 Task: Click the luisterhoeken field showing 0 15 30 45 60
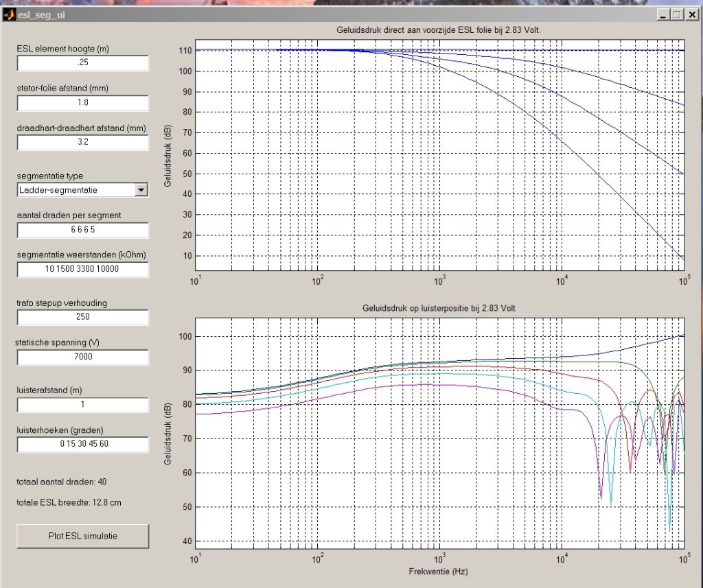[x=83, y=444]
